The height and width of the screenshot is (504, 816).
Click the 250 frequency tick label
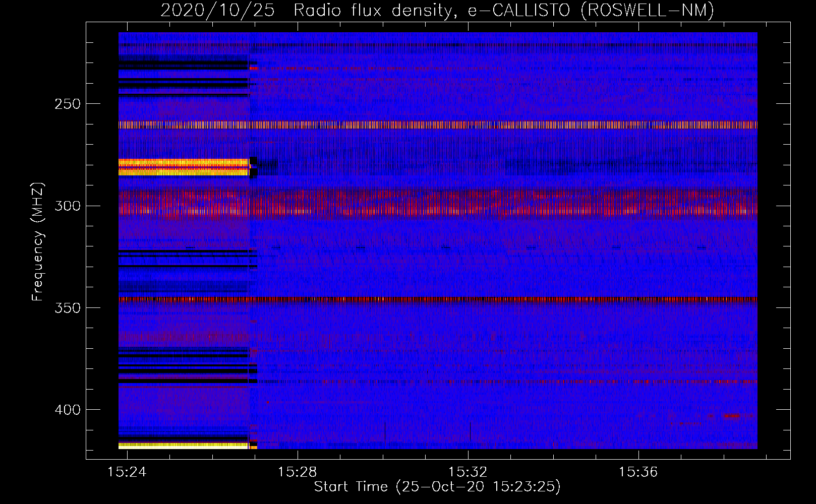pyautogui.click(x=68, y=104)
